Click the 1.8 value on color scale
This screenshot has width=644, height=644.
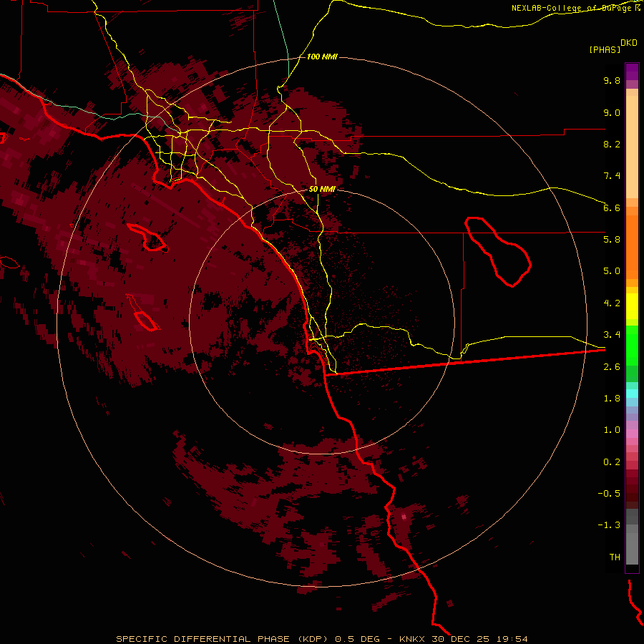pyautogui.click(x=612, y=399)
